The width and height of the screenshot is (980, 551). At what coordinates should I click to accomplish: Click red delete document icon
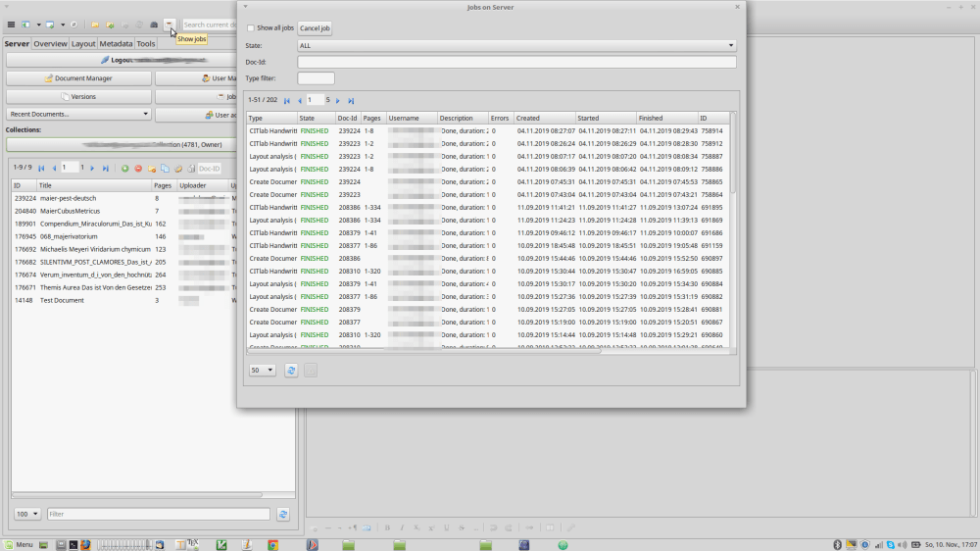tap(138, 169)
